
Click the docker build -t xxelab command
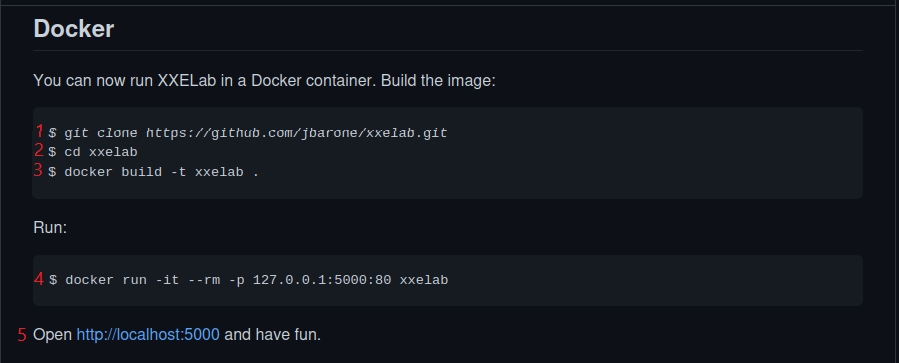154,172
